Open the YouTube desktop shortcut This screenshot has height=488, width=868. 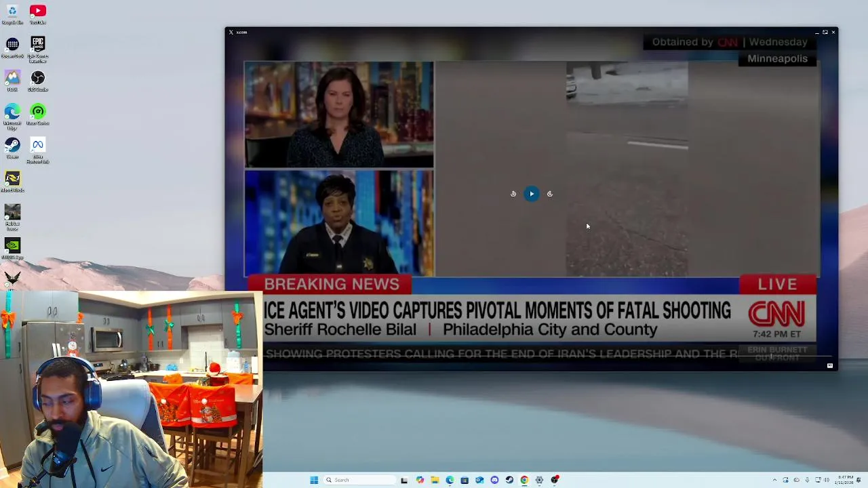pos(38,14)
